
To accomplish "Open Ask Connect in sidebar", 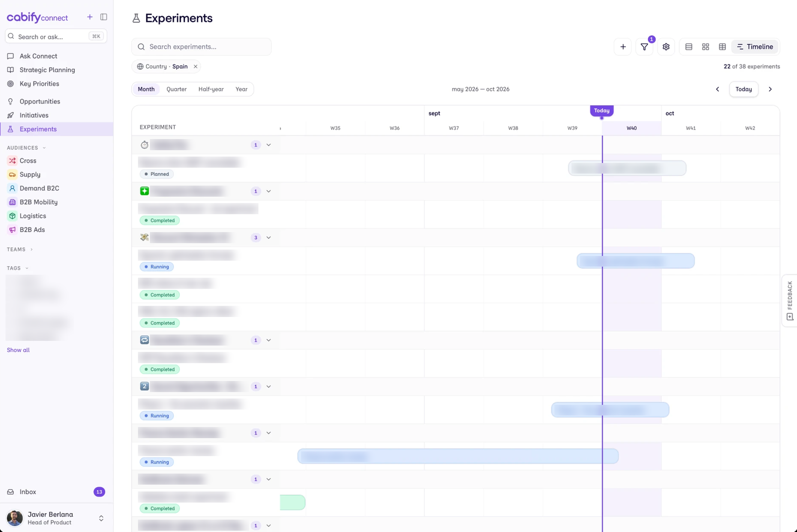I will point(56,56).
